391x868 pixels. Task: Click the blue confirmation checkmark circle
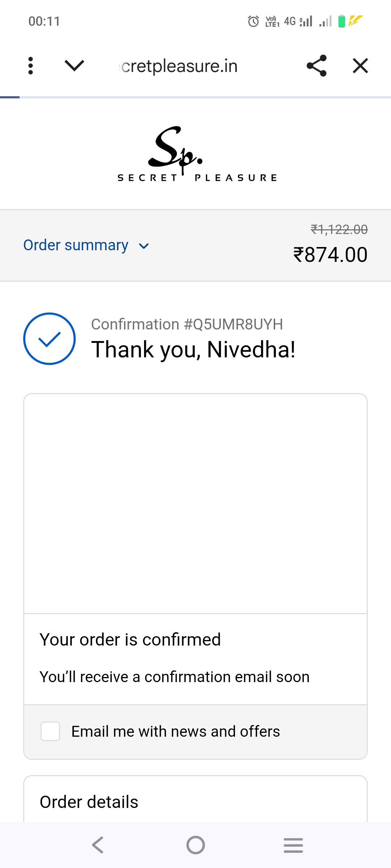tap(49, 339)
